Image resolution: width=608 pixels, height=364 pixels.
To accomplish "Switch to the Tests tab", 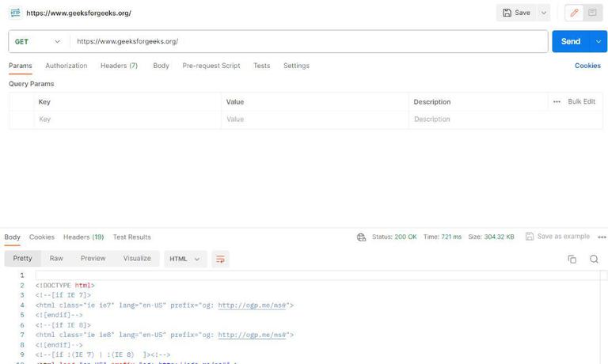I will 262,66.
